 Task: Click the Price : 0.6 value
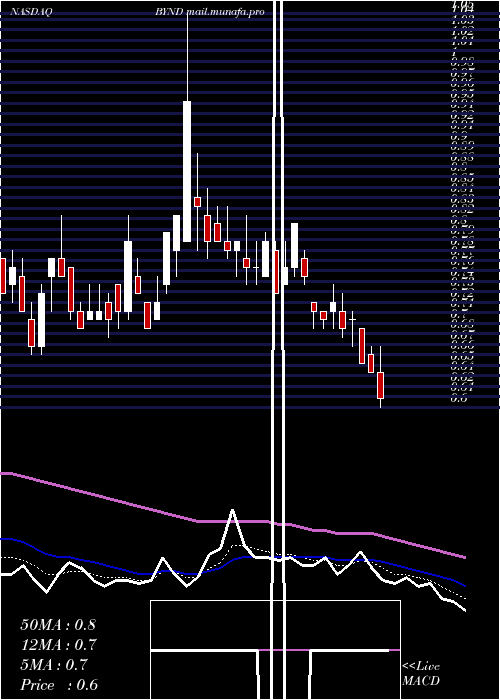[x=59, y=685]
